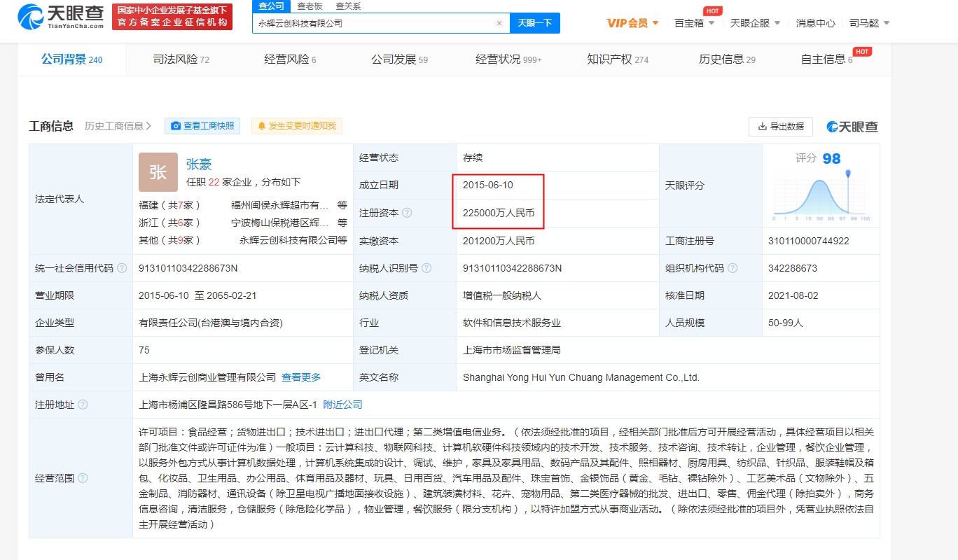The height and width of the screenshot is (560, 958).
Task: Click 永辉云创科技有限公司 link under 其他
Action: click(x=288, y=240)
